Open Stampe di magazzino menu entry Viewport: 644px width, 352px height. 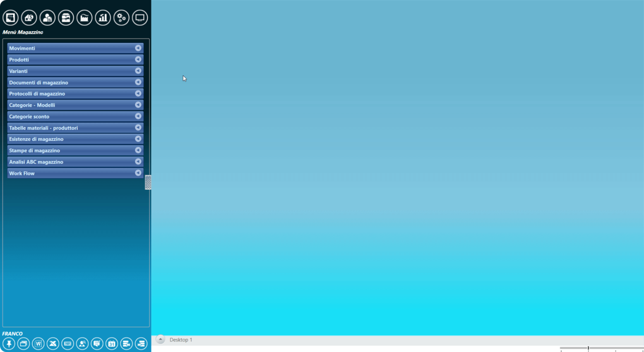75,150
